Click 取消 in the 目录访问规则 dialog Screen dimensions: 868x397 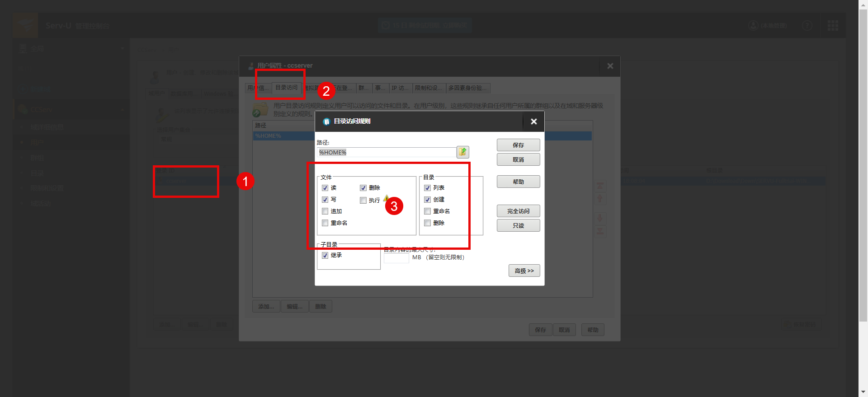pos(518,159)
